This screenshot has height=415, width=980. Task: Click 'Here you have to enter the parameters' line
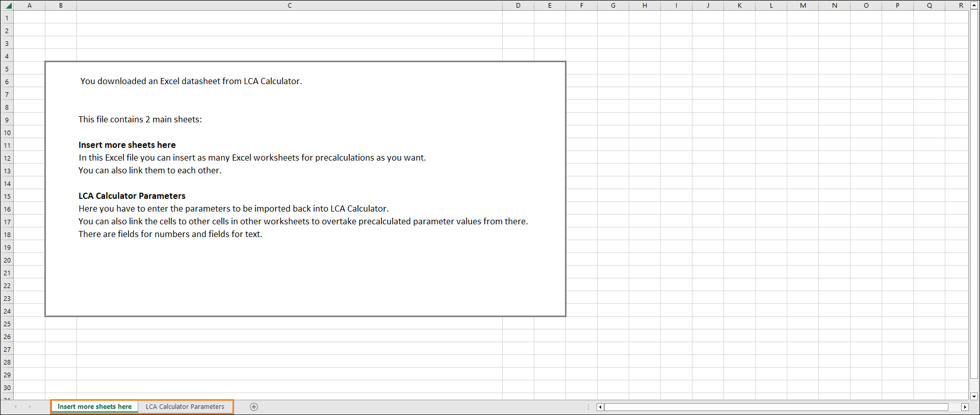[x=234, y=209]
